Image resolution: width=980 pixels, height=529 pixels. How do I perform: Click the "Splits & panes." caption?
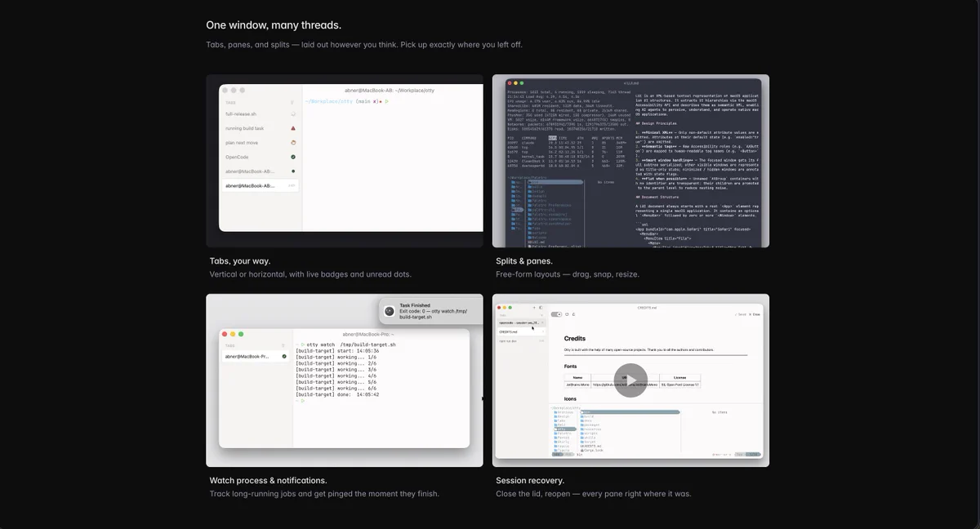pyautogui.click(x=524, y=261)
